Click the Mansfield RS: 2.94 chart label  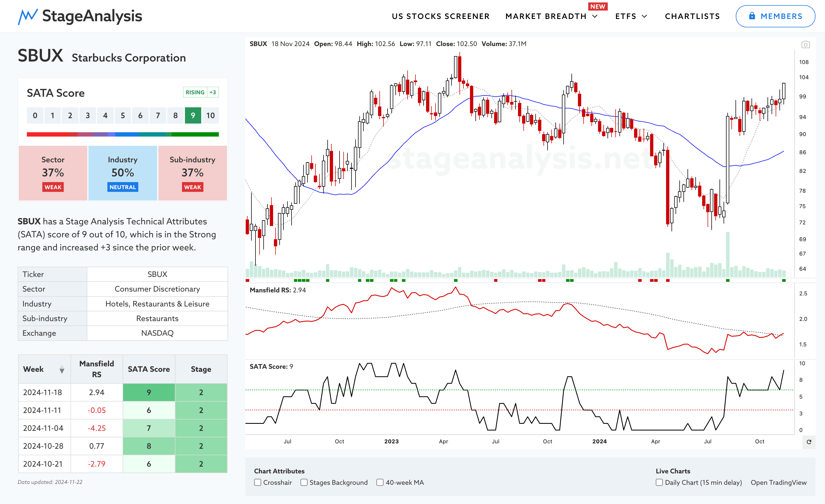tap(277, 290)
